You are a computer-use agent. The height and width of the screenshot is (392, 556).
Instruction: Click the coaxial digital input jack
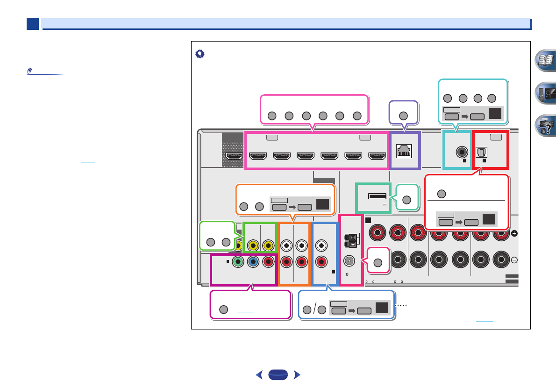463,151
